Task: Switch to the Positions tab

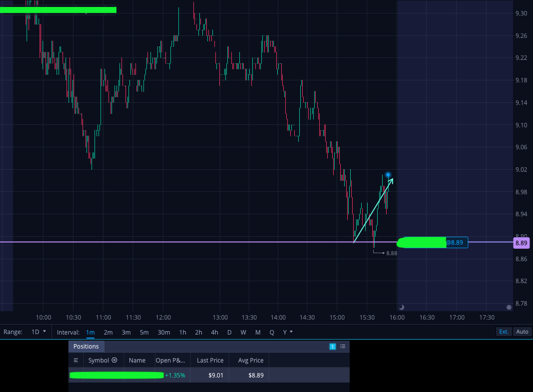Action: [x=86, y=347]
